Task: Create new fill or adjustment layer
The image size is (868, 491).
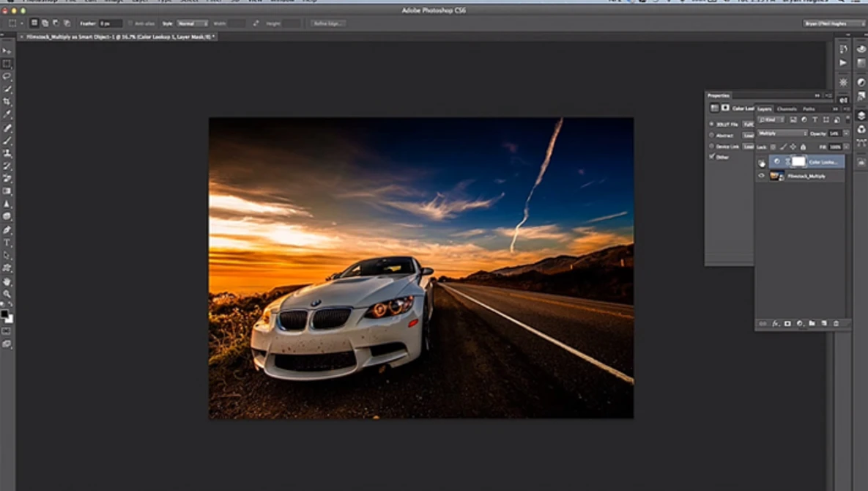Action: (799, 323)
